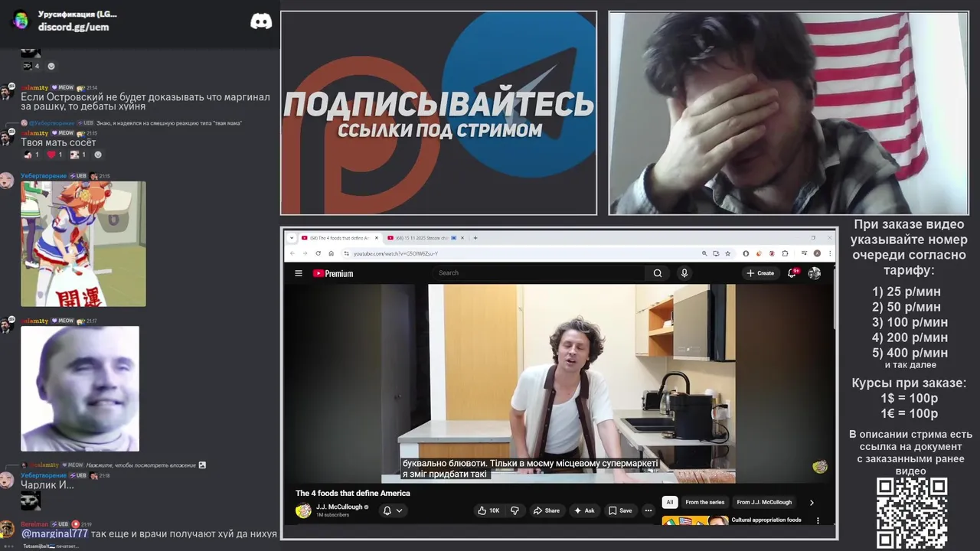Screen dimensions: 980x551
Task: Open the browser profile avatar in toolbar
Action: [x=817, y=253]
